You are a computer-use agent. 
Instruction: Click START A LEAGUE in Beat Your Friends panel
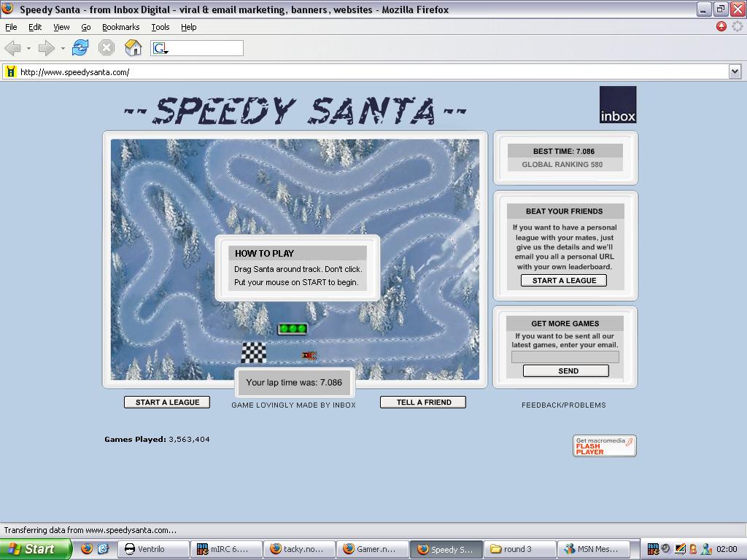564,281
